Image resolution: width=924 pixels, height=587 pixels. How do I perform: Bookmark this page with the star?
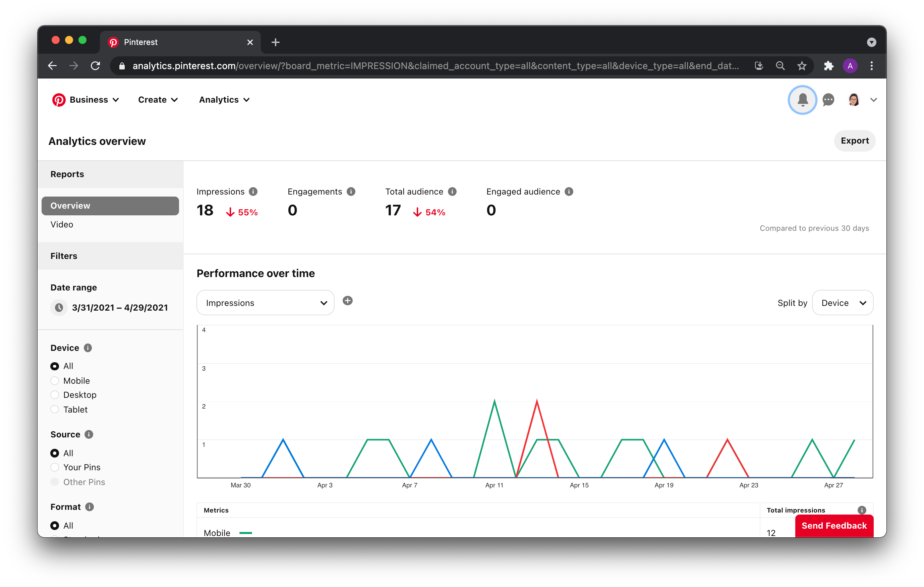click(x=802, y=66)
